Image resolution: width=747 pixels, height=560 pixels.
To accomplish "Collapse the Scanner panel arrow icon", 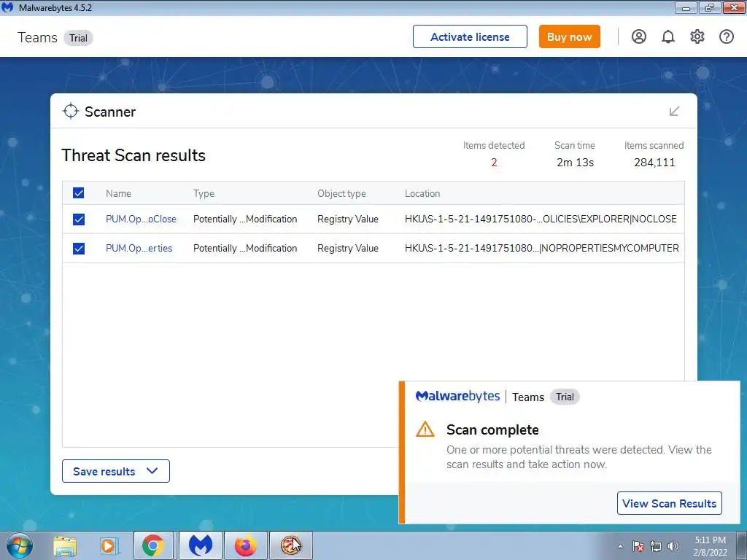I will pyautogui.click(x=674, y=112).
